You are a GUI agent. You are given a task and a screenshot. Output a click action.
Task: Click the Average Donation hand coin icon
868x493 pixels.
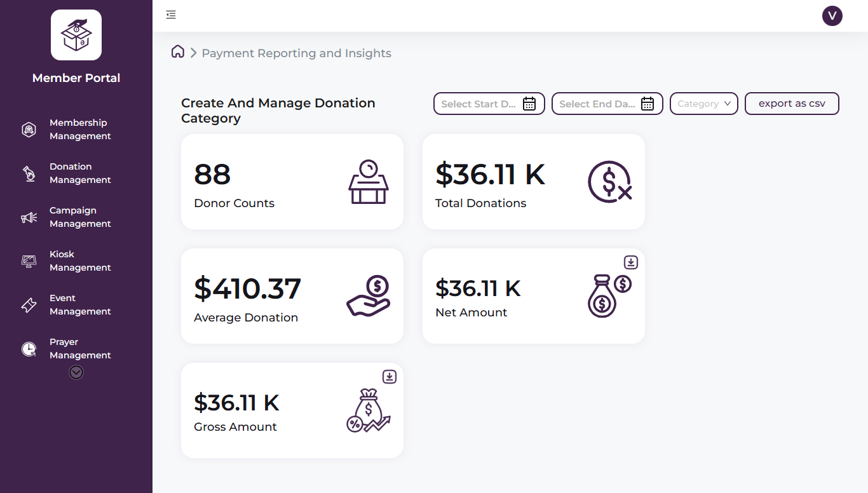point(369,296)
